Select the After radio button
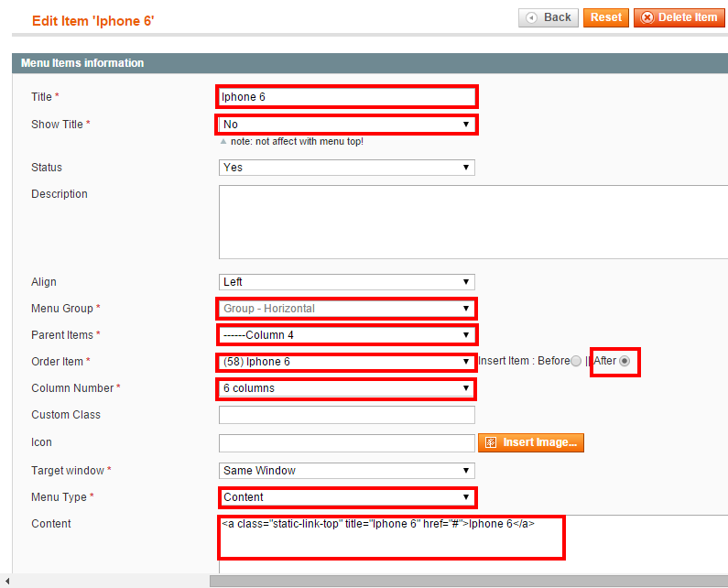The image size is (728, 588). click(625, 361)
